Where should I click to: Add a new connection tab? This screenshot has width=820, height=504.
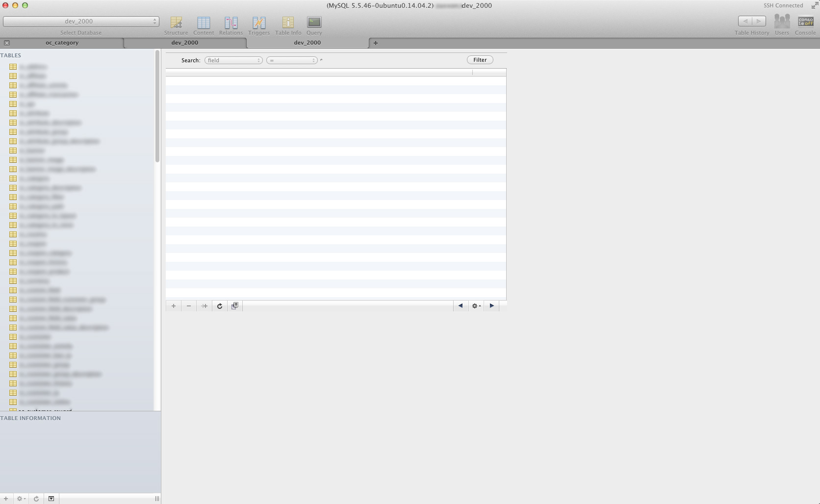click(376, 43)
